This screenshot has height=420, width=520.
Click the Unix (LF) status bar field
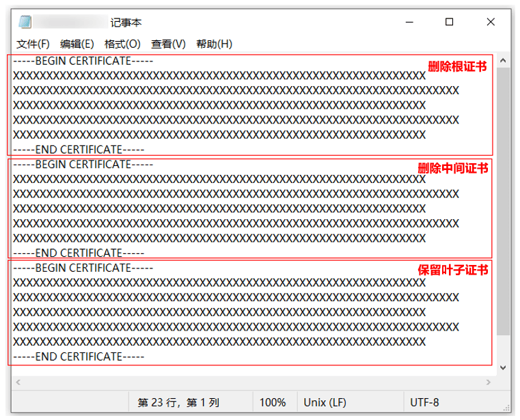click(325, 402)
